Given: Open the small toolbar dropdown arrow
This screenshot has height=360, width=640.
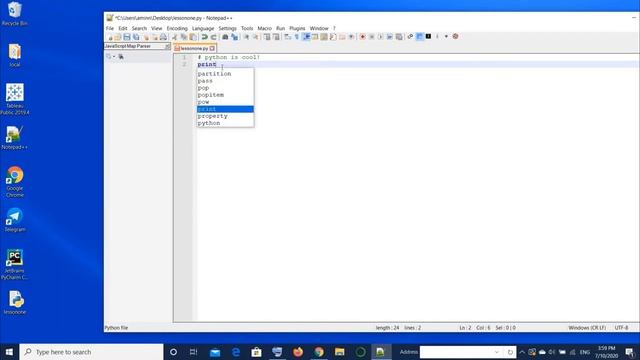Looking at the screenshot, I should point(446,37).
